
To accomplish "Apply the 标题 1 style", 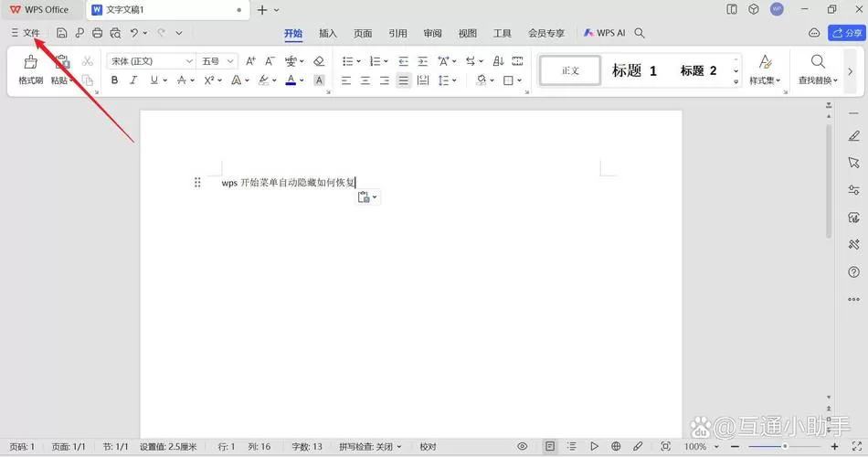I will pyautogui.click(x=634, y=70).
